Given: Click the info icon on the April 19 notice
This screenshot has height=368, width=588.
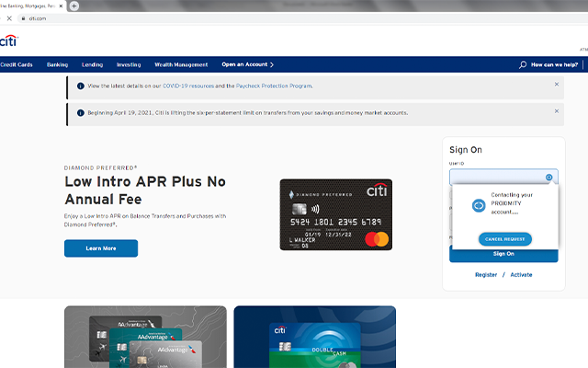Looking at the screenshot, I should click(80, 112).
